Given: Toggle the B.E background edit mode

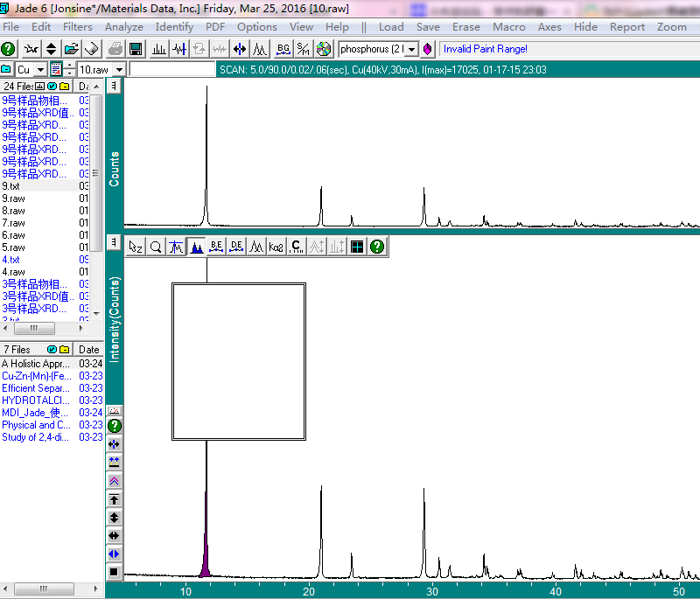Looking at the screenshot, I should pos(216,247).
